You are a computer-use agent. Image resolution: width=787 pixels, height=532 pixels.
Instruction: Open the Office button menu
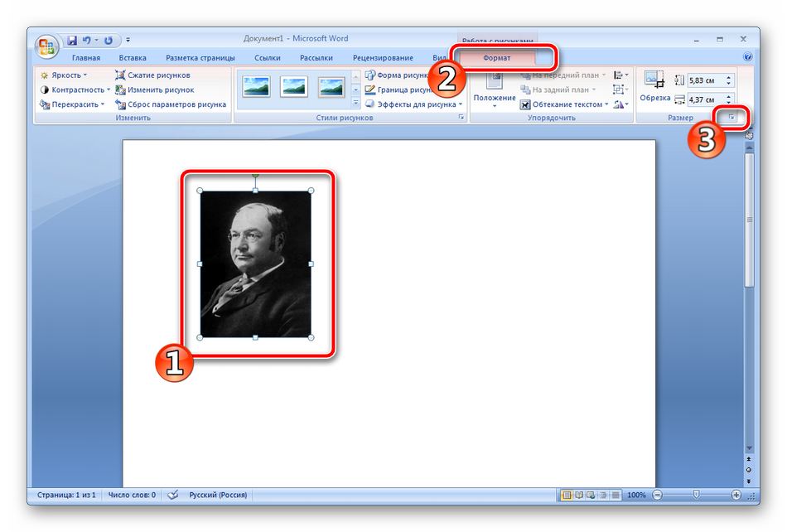coord(47,45)
